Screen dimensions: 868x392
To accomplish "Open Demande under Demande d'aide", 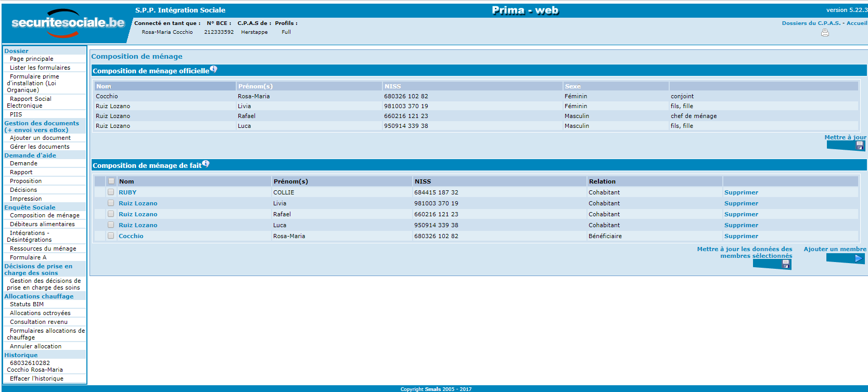I will tap(23, 163).
